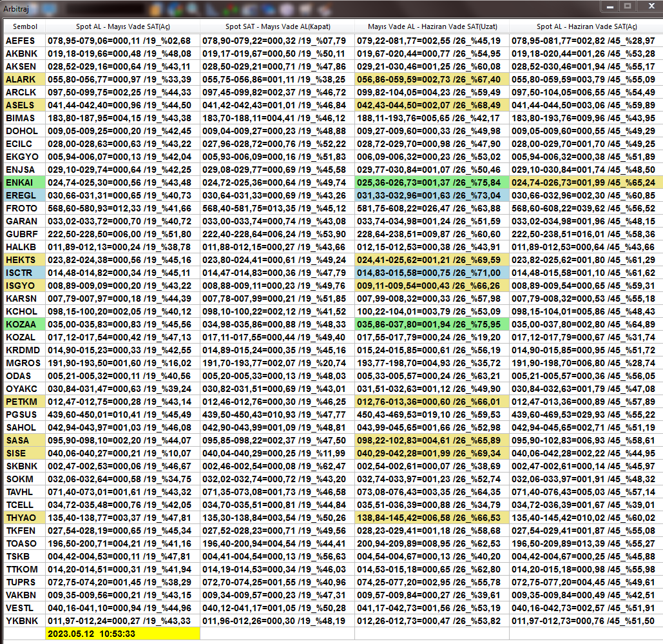The image size is (663, 644).
Task: Click the yellow SASA symbol cell
Action: point(24,441)
